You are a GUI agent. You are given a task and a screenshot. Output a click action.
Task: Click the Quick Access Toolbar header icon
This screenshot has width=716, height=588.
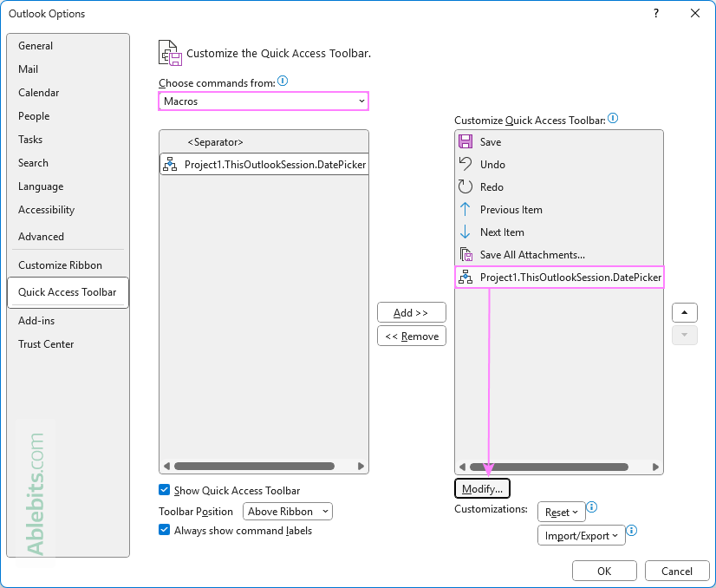[170, 53]
